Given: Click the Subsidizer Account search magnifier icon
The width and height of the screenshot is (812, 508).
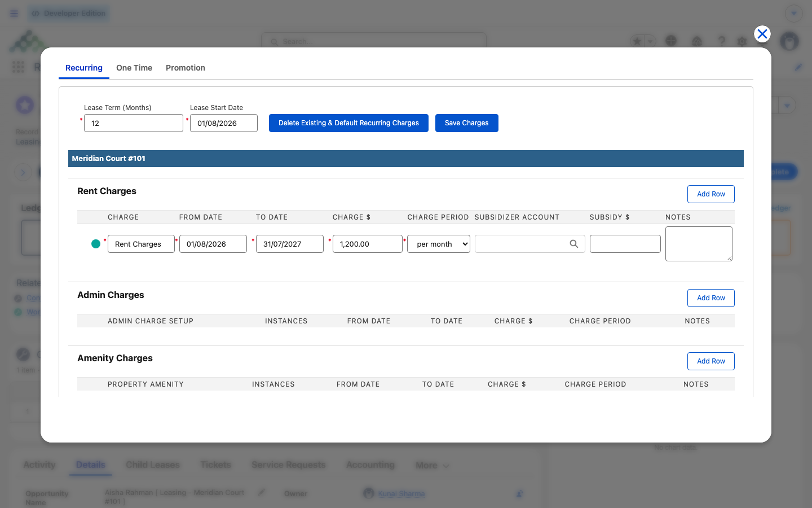Looking at the screenshot, I should pos(574,244).
